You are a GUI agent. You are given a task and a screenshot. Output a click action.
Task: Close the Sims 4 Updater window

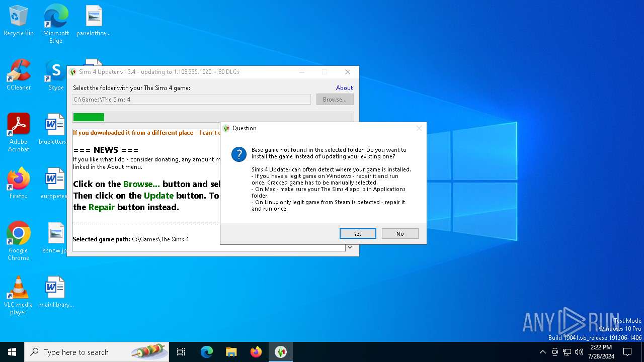pos(348,72)
